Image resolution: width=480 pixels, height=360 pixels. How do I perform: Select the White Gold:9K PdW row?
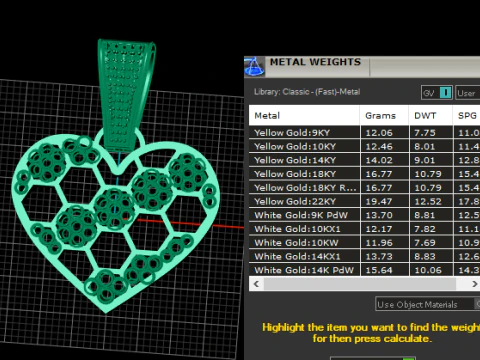pyautogui.click(x=365, y=215)
